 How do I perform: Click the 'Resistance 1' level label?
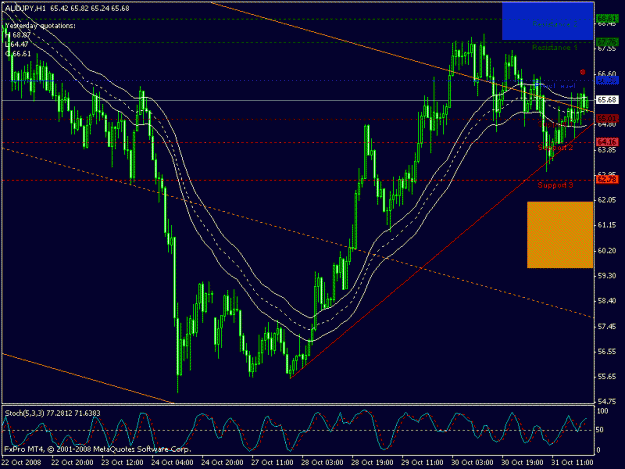point(554,48)
